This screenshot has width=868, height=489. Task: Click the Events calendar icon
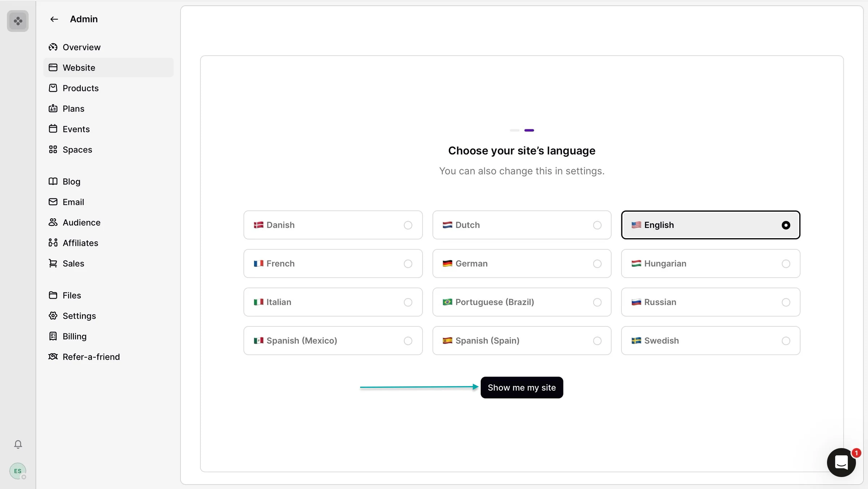(53, 129)
